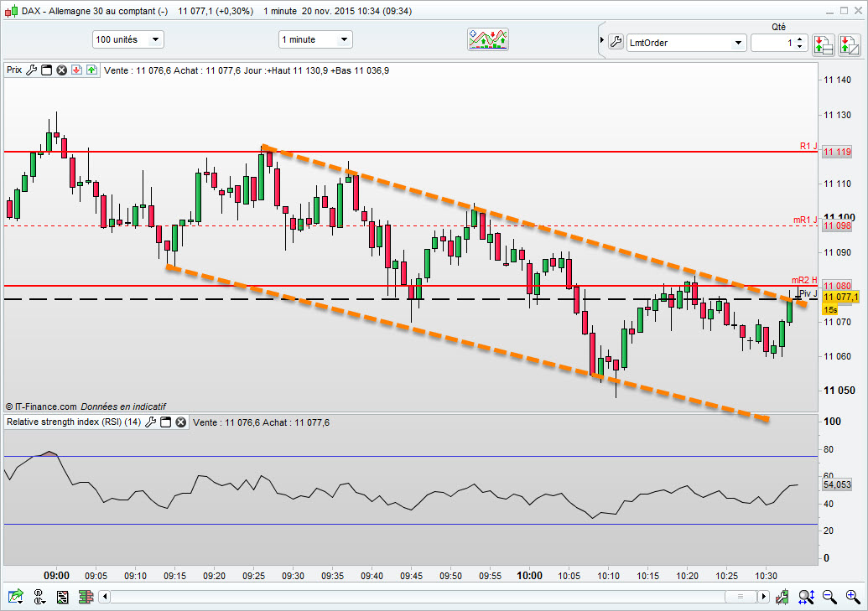Click the horizontal scrollbar right arrow

763,597
